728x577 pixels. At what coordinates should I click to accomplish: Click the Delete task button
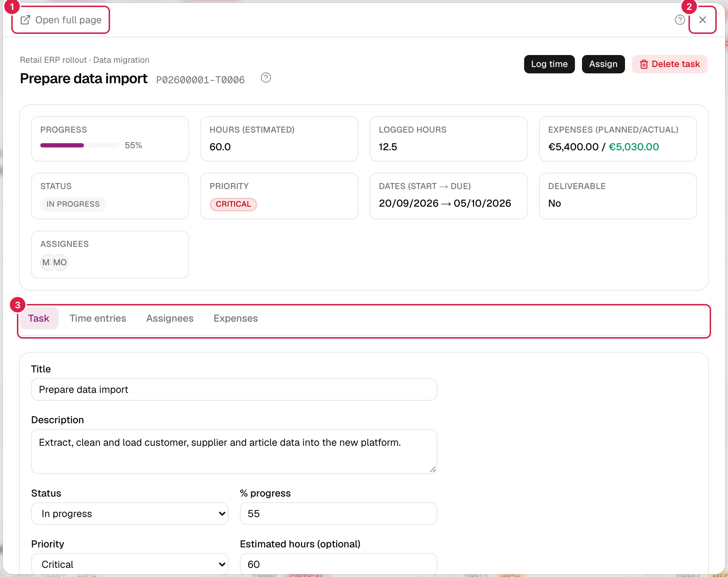(x=669, y=64)
